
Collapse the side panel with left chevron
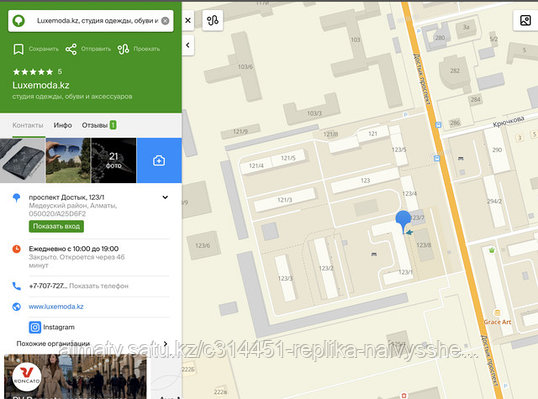188,45
